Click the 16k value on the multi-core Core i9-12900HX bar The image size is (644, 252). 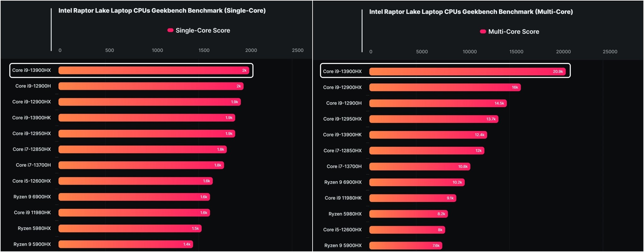pyautogui.click(x=515, y=88)
